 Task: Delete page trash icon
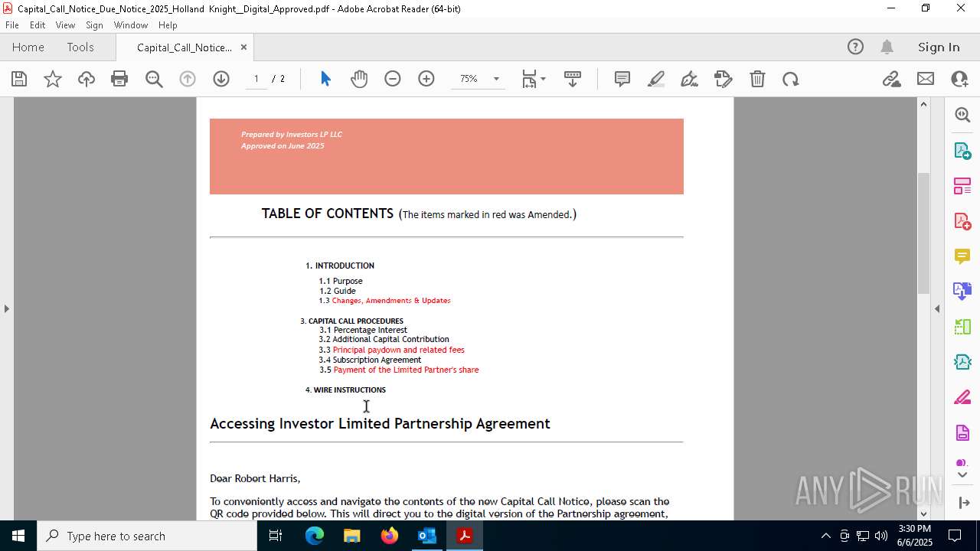tap(757, 79)
